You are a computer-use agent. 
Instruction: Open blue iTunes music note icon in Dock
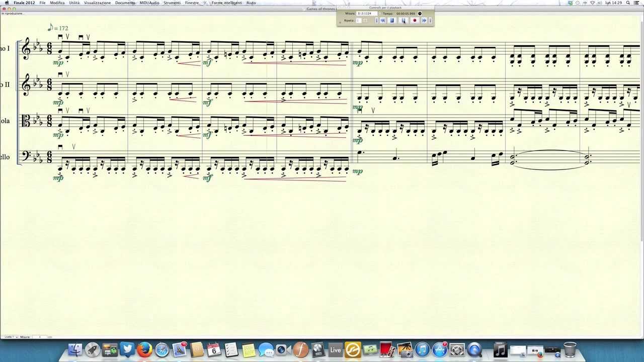[422, 349]
